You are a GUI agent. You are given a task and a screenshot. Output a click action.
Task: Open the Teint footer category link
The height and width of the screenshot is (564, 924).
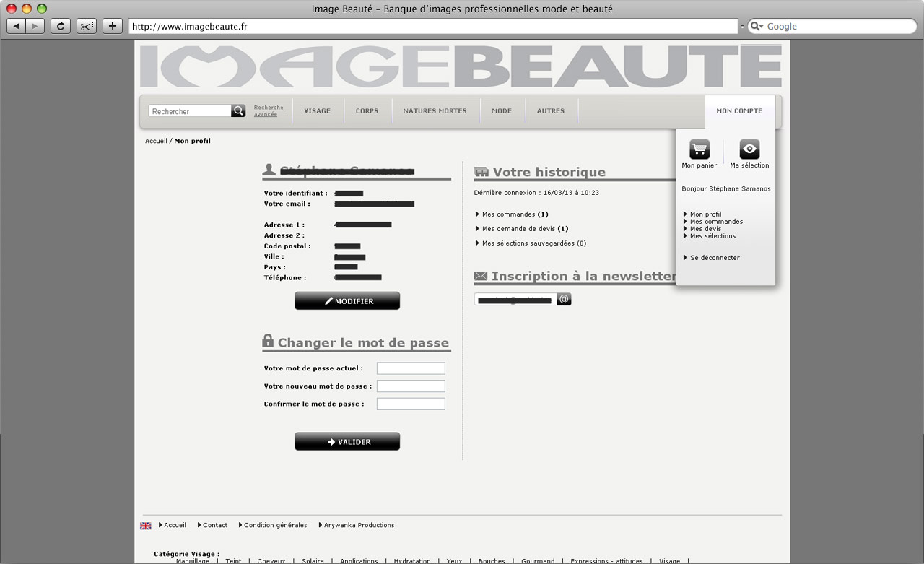click(233, 561)
